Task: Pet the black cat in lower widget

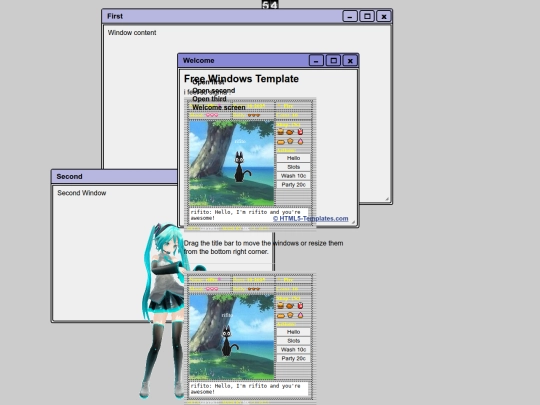Action: [228, 341]
